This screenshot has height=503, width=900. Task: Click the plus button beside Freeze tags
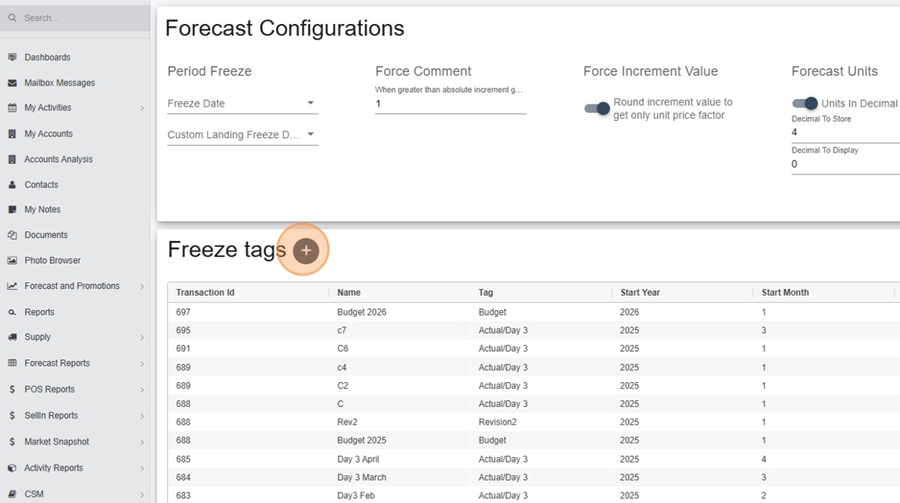306,250
